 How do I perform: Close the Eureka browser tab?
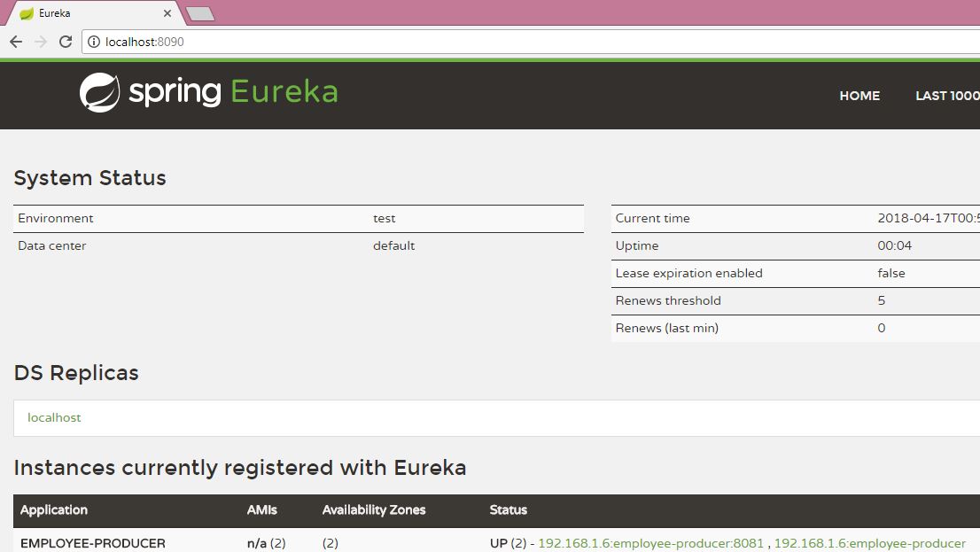coord(167,13)
